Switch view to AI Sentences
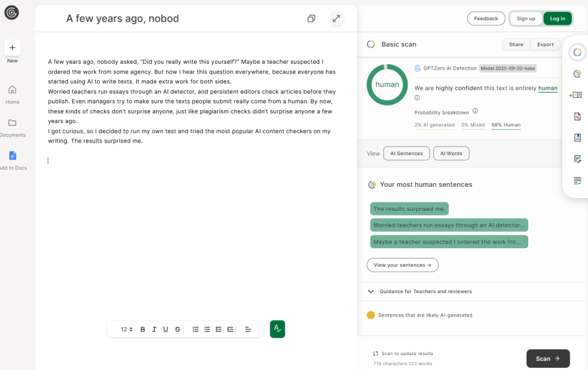The width and height of the screenshot is (588, 370). [406, 153]
